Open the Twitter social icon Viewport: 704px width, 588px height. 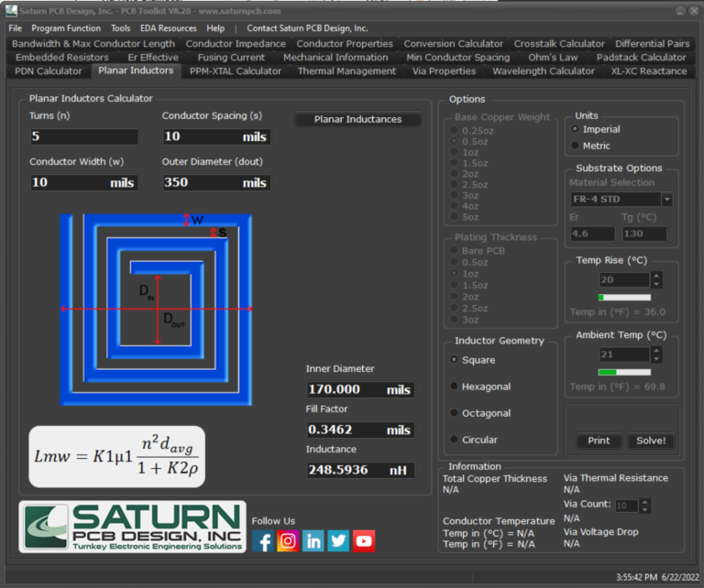click(338, 541)
